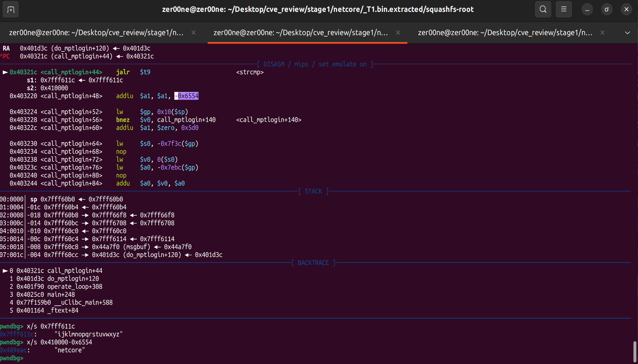Click backtrace frame 4 __uClibc_main+588
638x364 pixels.
point(61,303)
